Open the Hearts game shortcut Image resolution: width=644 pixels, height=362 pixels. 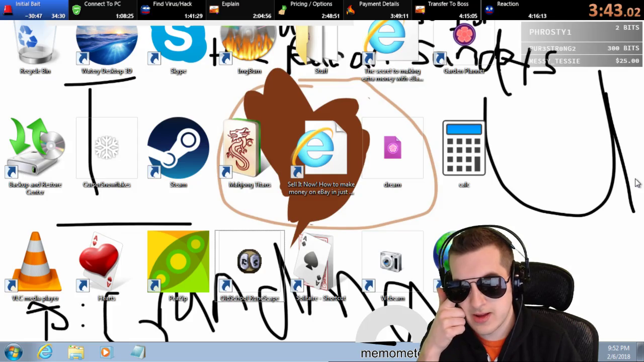[107, 266]
